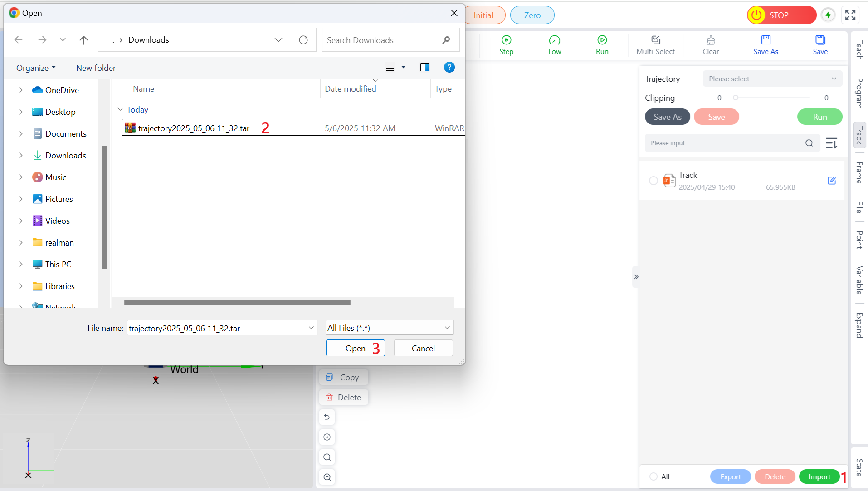Click the Clipping slider handle
Screen dimensions: 868x491
(736, 98)
